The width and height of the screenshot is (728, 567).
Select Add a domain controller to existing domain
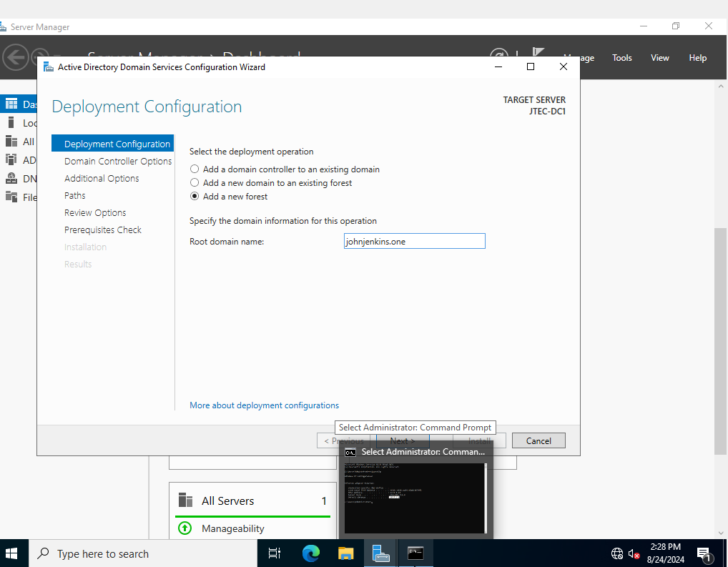[195, 169]
